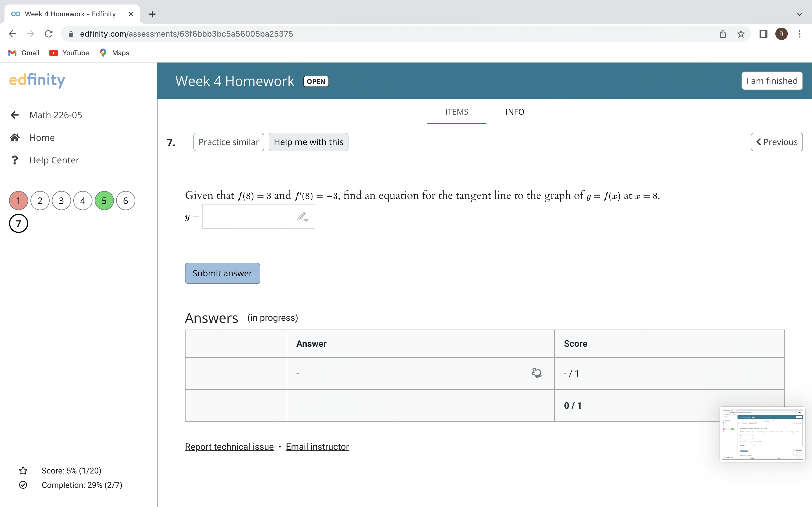Click the I am finished button
This screenshot has width=812, height=507.
click(x=771, y=81)
